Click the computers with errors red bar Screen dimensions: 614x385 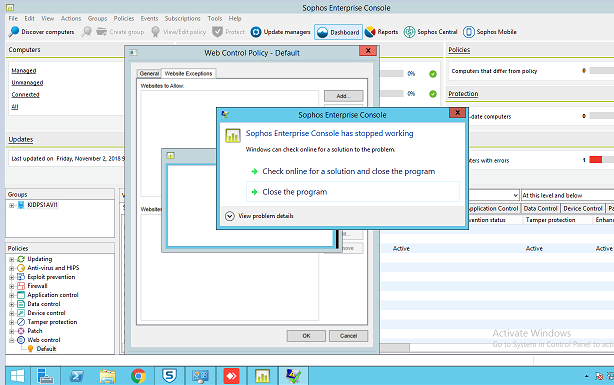tap(596, 160)
